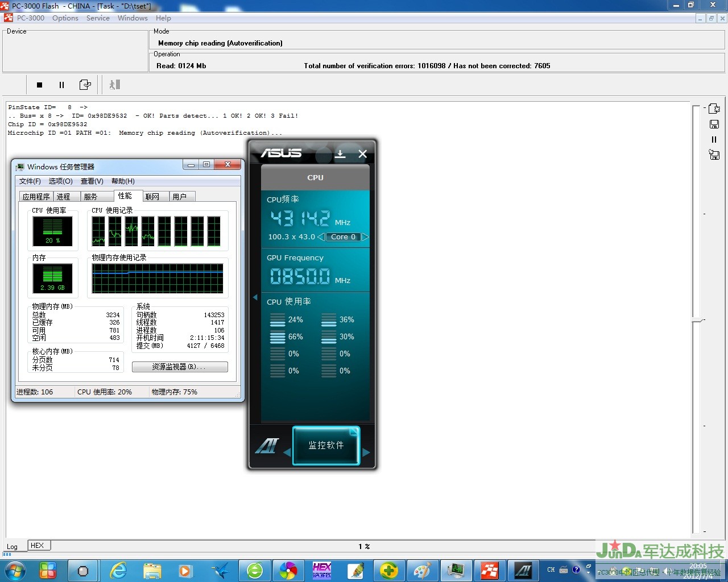The height and width of the screenshot is (582, 728).
Task: Click the 监控软件 button in ASUS widget
Action: pos(326,446)
